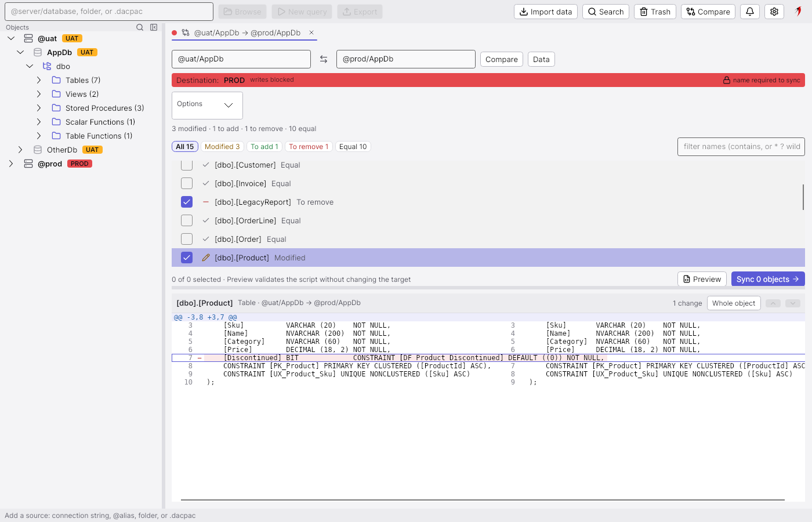This screenshot has width=812, height=522.
Task: Show Equal 10 objects filter
Action: pyautogui.click(x=353, y=147)
